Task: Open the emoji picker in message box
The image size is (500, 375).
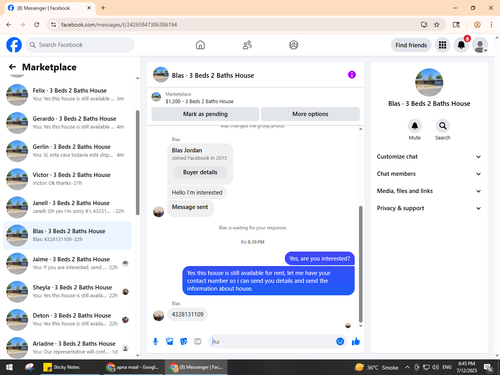Action: click(x=340, y=341)
